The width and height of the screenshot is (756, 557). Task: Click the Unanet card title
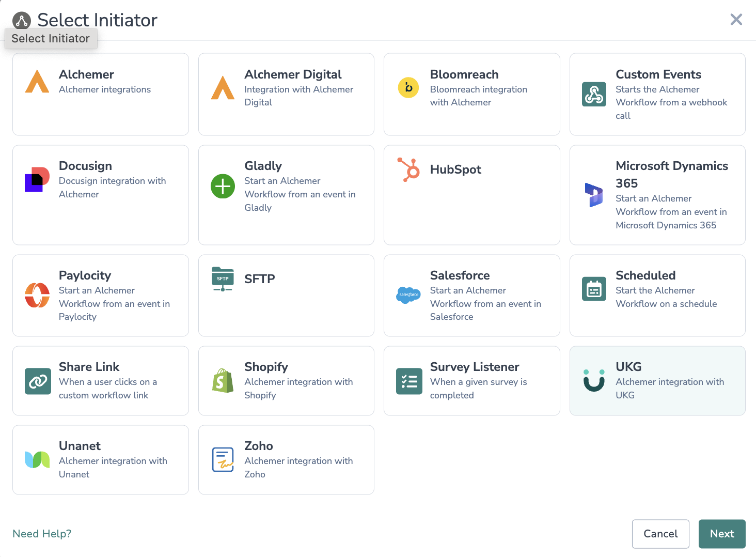pyautogui.click(x=80, y=446)
